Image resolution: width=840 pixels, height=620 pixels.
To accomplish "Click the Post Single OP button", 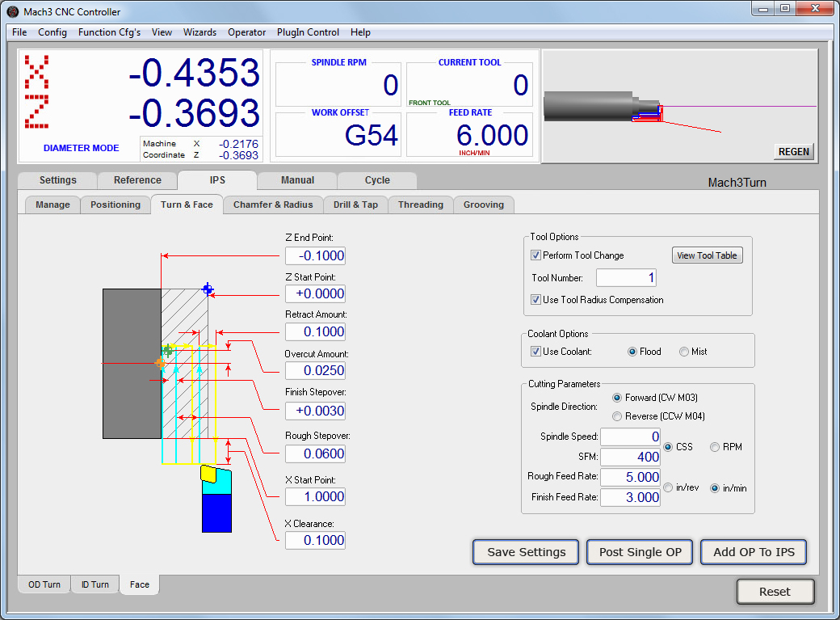I will 640,552.
